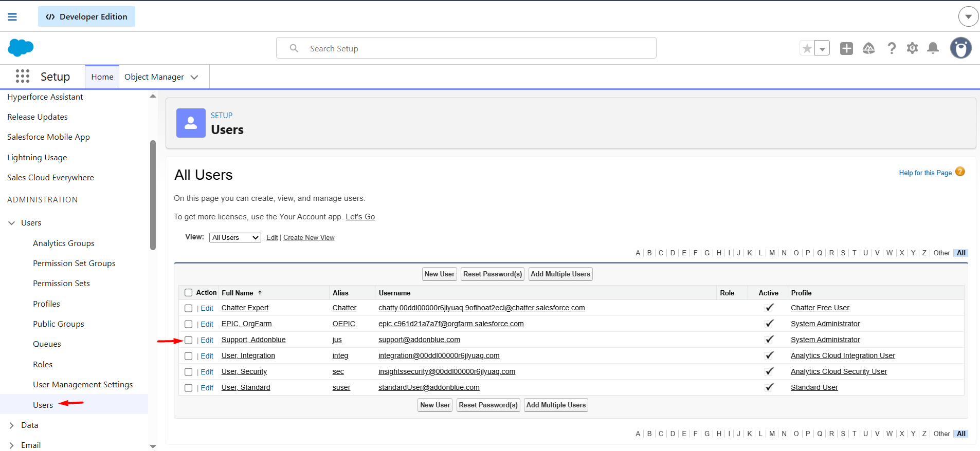Click the Users page header icon
Viewport: 980px width, 451px height.
191,123
